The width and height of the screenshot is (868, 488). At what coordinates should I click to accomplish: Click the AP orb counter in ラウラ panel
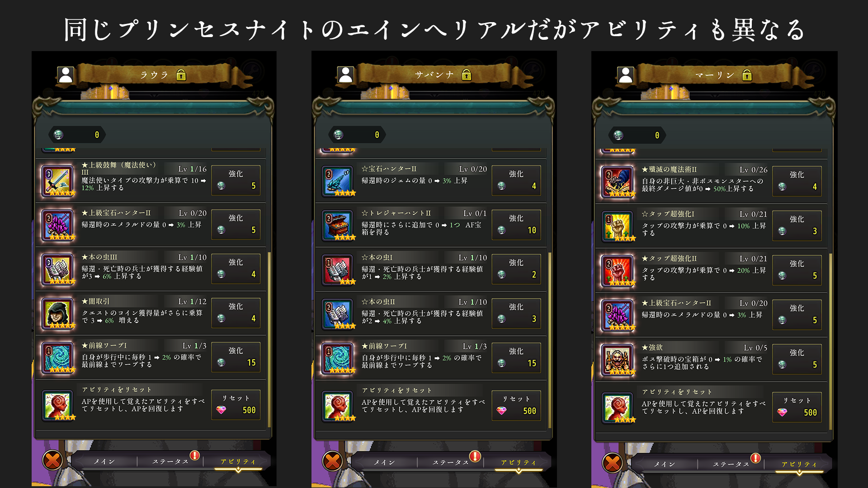point(78,135)
